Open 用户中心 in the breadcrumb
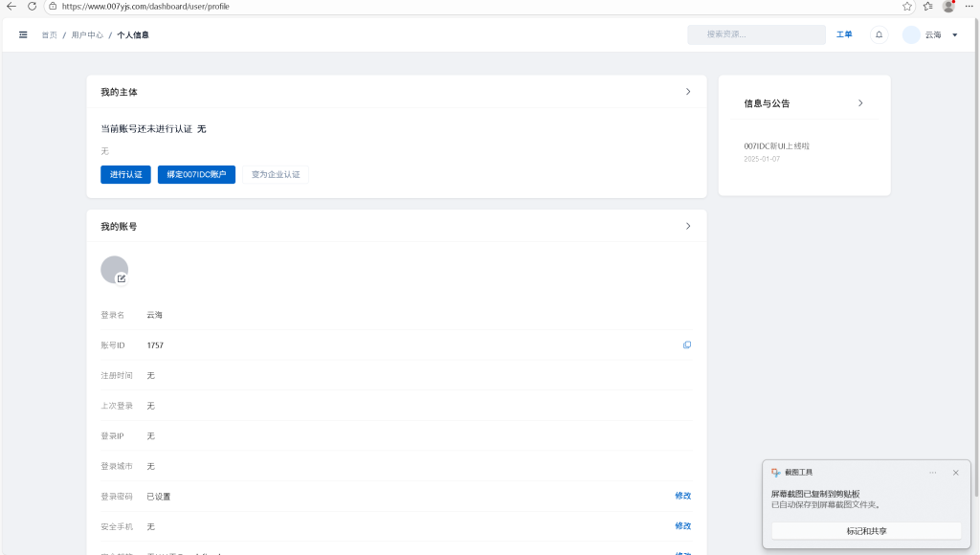The width and height of the screenshot is (980, 555). 87,34
